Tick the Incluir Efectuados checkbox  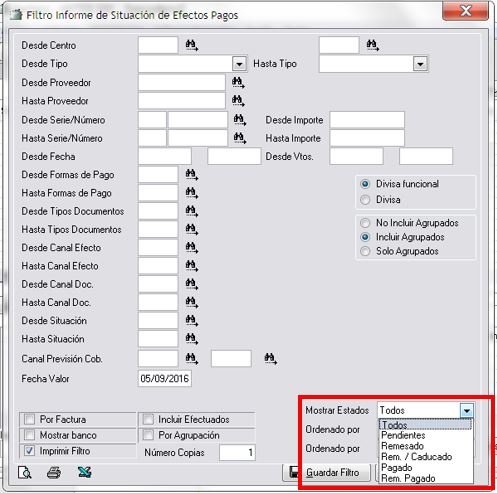click(x=148, y=419)
